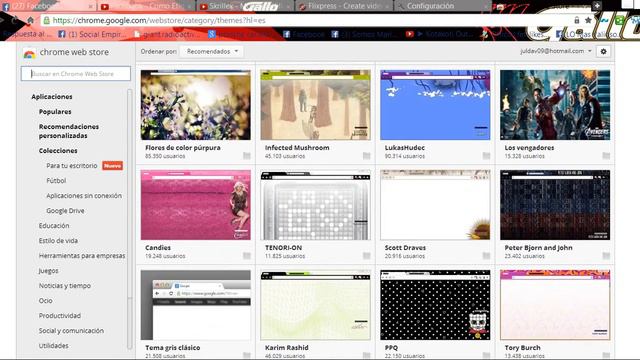Open the Fútbol collection
Screen dimensions: 640x360
(x=56, y=180)
